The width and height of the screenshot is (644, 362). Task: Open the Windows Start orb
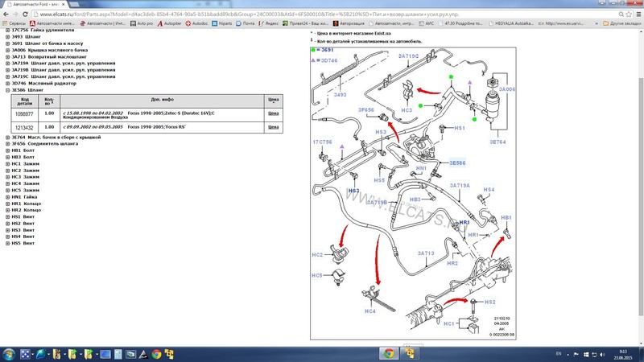[8, 354]
